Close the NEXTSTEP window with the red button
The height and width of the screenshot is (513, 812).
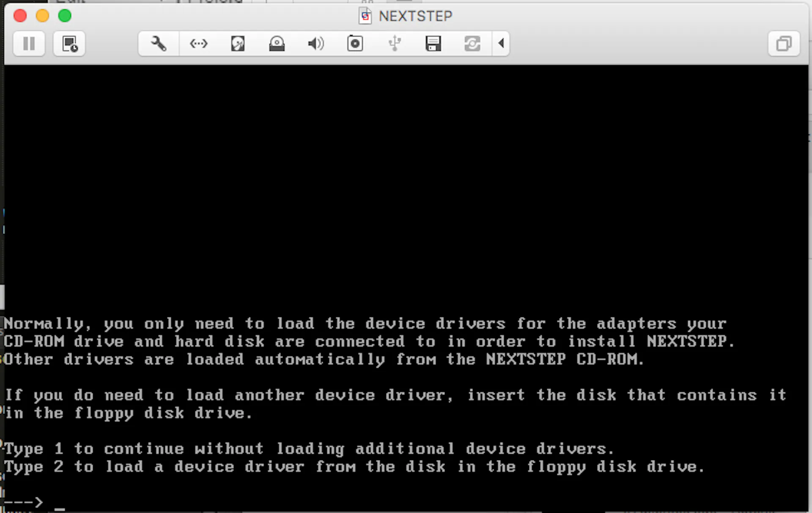20,16
